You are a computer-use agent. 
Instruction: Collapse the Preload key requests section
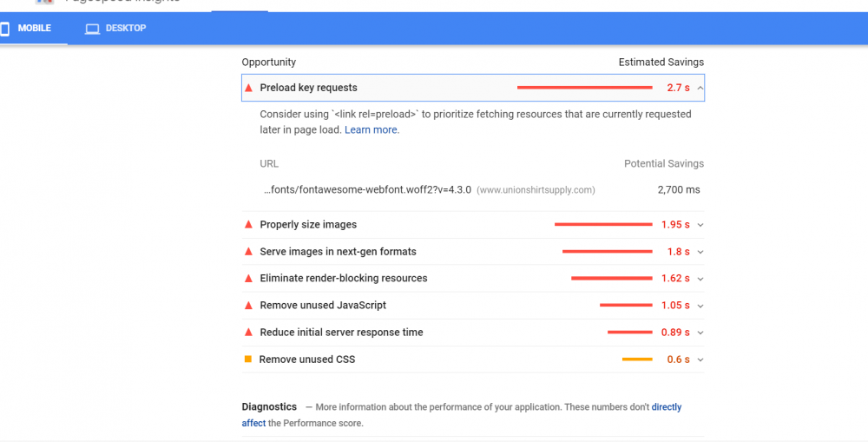tap(700, 88)
